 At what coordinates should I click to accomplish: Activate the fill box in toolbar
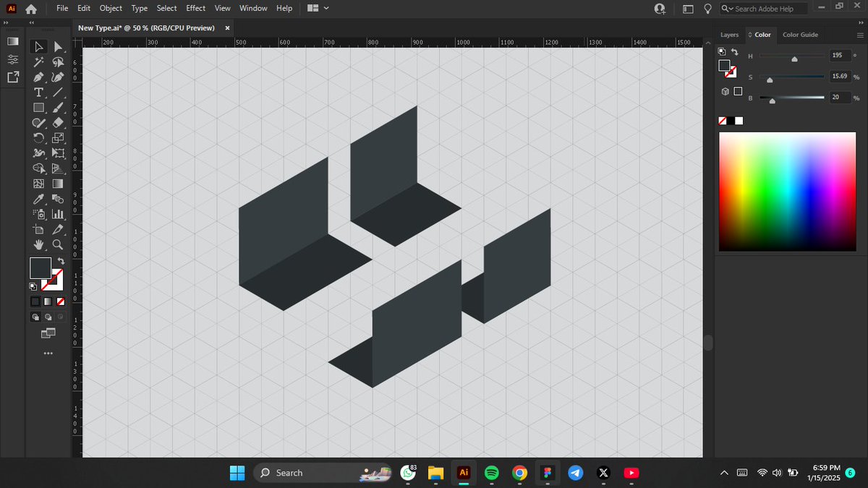(x=40, y=268)
